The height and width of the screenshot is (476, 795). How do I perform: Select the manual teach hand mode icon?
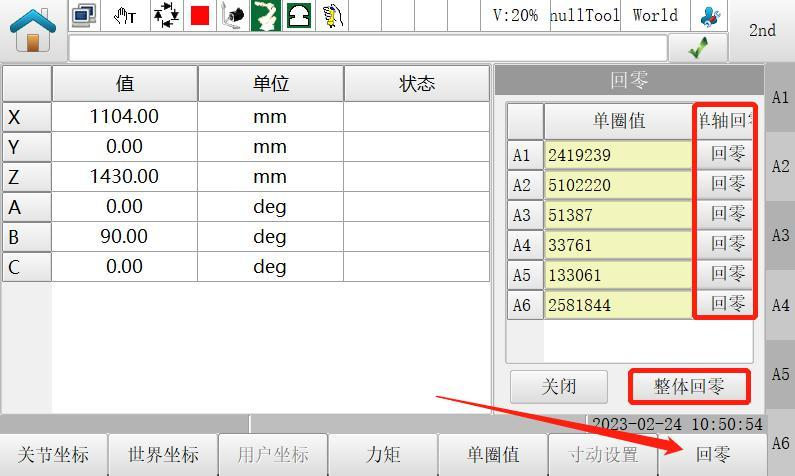pos(125,16)
